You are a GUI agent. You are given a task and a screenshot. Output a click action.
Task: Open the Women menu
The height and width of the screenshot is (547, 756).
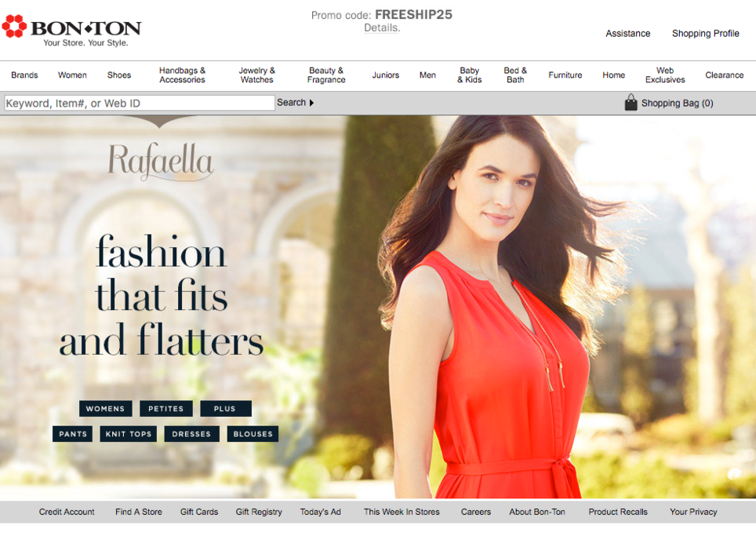pyautogui.click(x=72, y=75)
